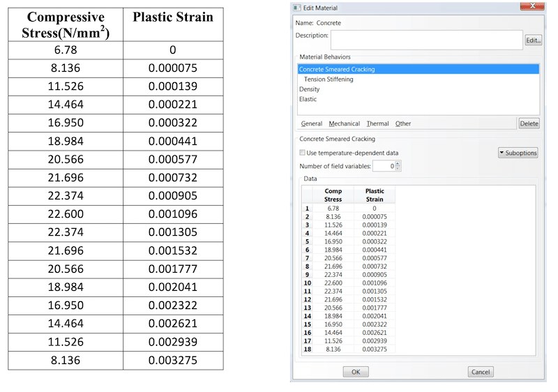Select Elastic in Material Behaviors
Screen dimensions: 558x392
point(308,99)
